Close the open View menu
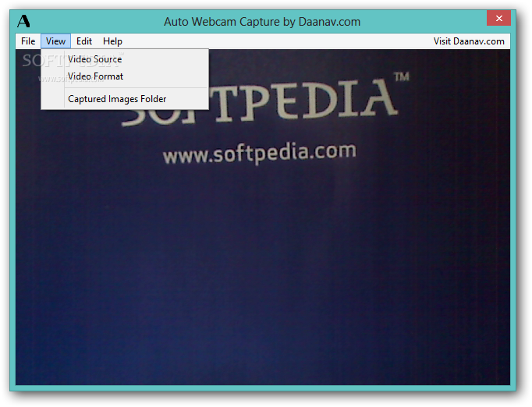This screenshot has height=407, width=532. (x=55, y=41)
